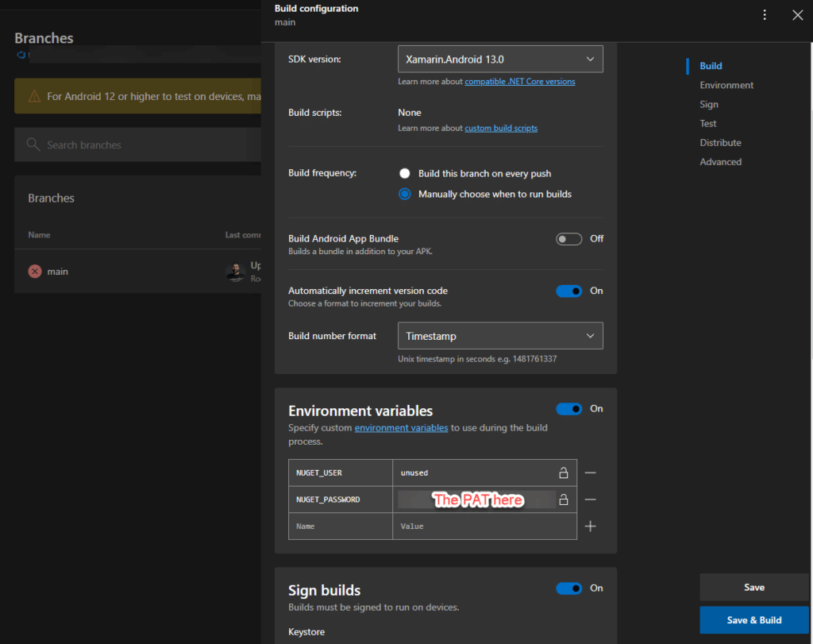Go to the Test section
This screenshot has height=644, width=813.
[x=707, y=123]
